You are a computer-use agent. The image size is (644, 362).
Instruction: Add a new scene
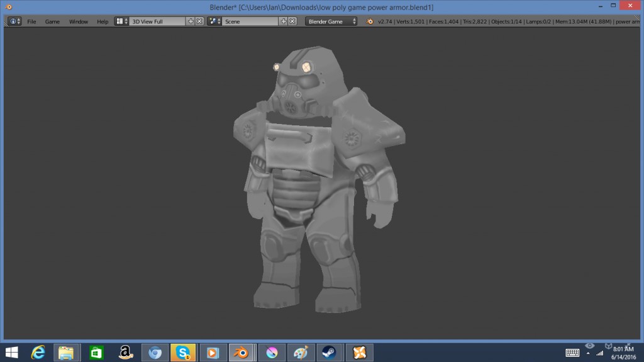(284, 21)
